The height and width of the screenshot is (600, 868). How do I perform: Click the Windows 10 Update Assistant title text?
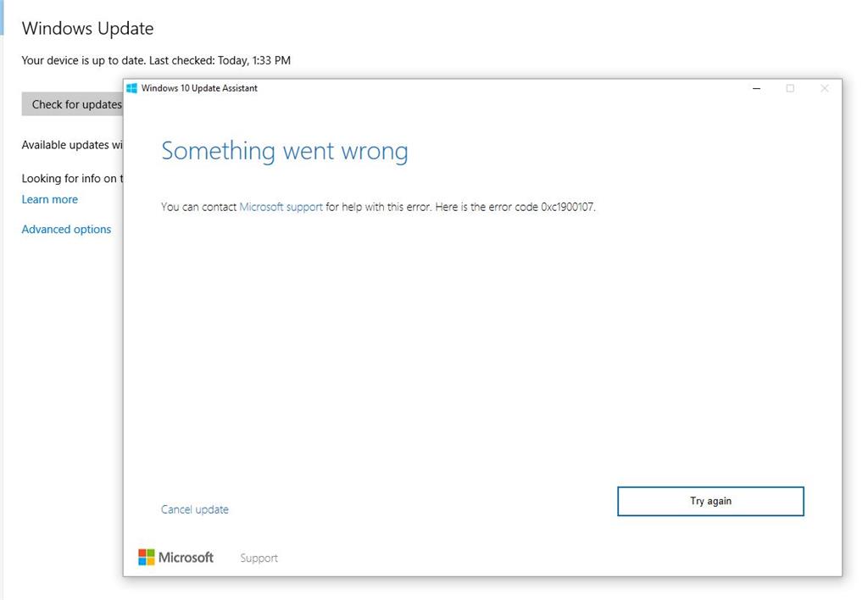199,88
